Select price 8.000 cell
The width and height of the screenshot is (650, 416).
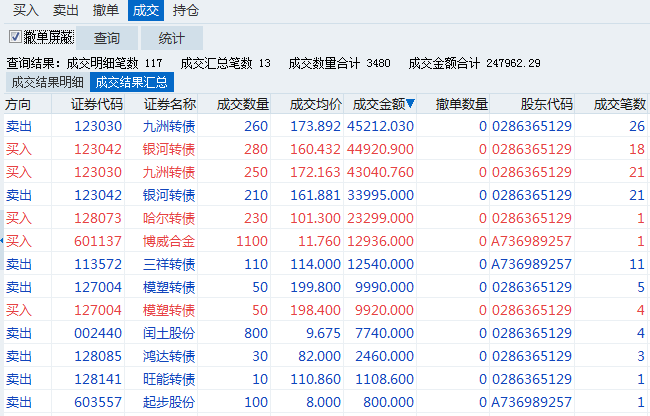pyautogui.click(x=323, y=402)
